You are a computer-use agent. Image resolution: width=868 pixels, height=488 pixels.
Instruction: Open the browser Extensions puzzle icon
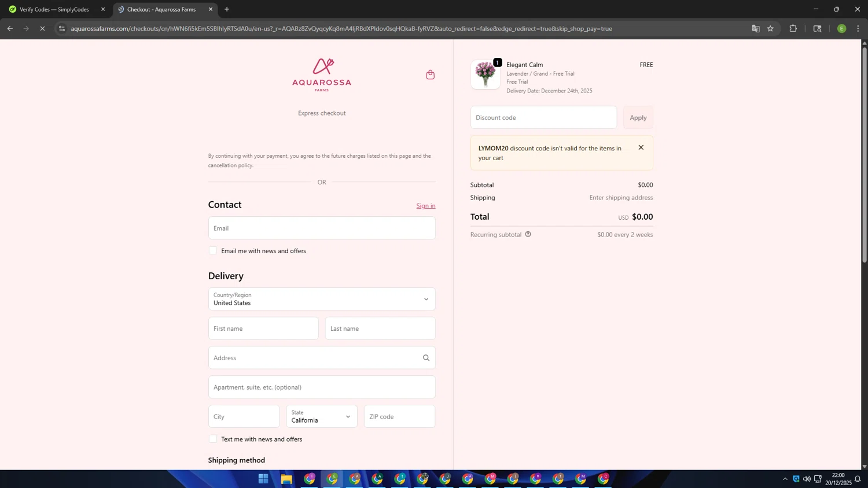(793, 28)
